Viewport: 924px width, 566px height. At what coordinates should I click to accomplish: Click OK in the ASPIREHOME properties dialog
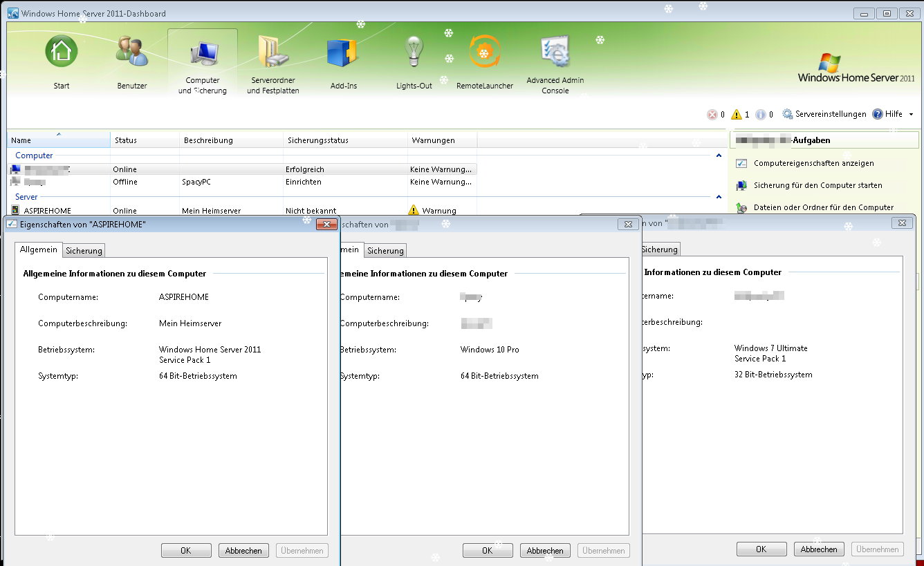coord(186,551)
